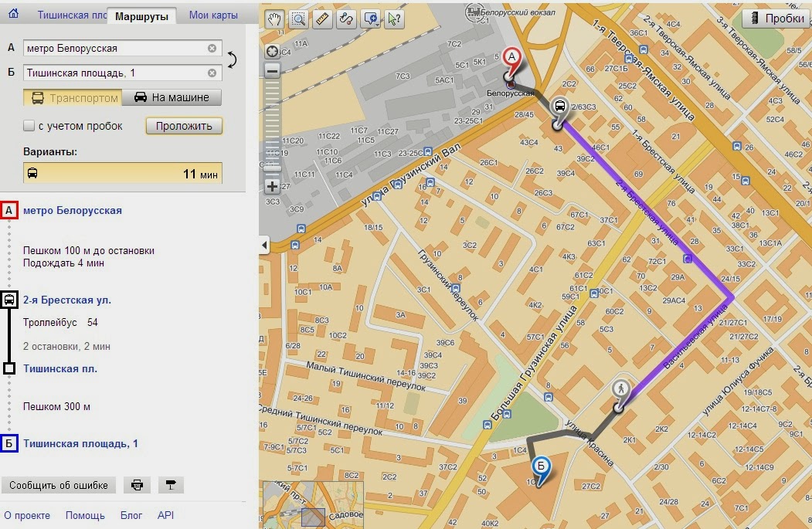Open Тишинская площадь, 1 destination link
This screenshot has width=812, height=529.
tap(80, 443)
